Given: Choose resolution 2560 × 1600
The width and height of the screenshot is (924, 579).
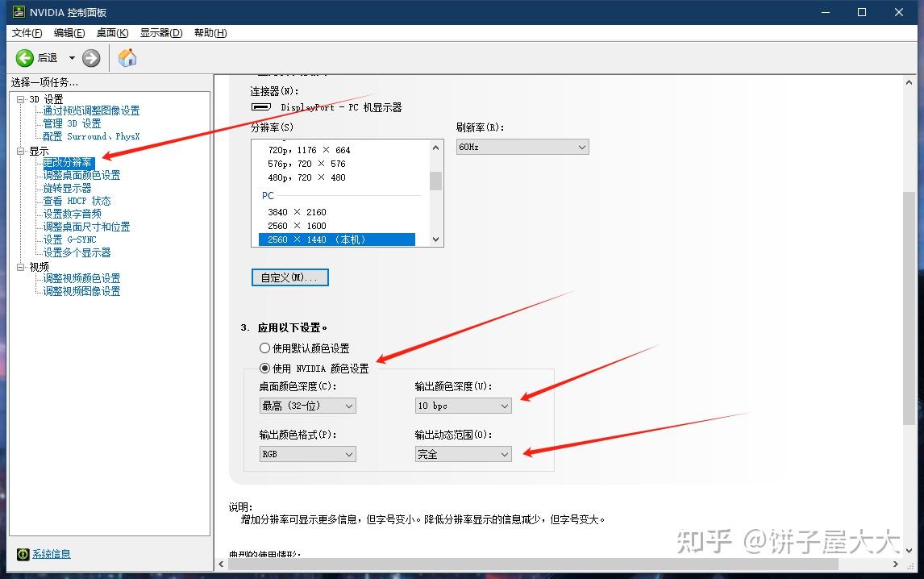Looking at the screenshot, I should (x=297, y=226).
